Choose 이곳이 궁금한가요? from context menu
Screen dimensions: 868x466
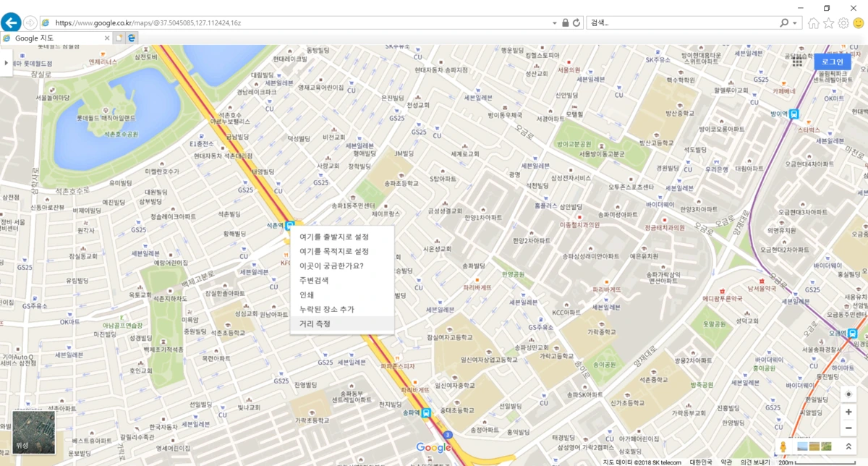[x=342, y=266]
